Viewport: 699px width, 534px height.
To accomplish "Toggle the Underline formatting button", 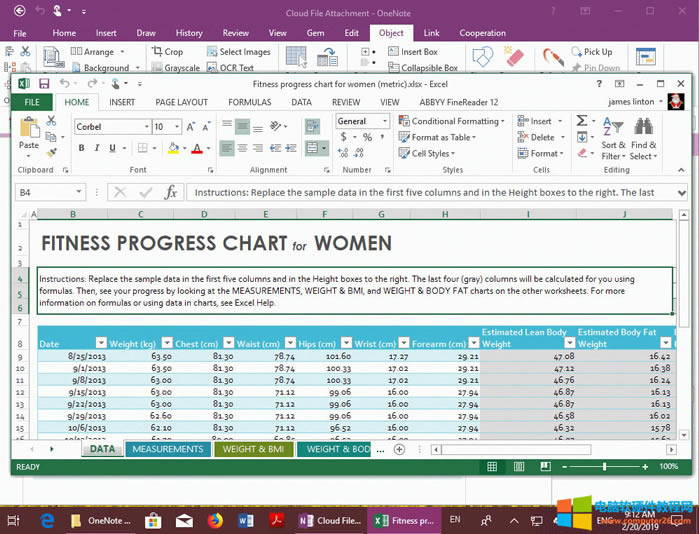I will pos(115,148).
